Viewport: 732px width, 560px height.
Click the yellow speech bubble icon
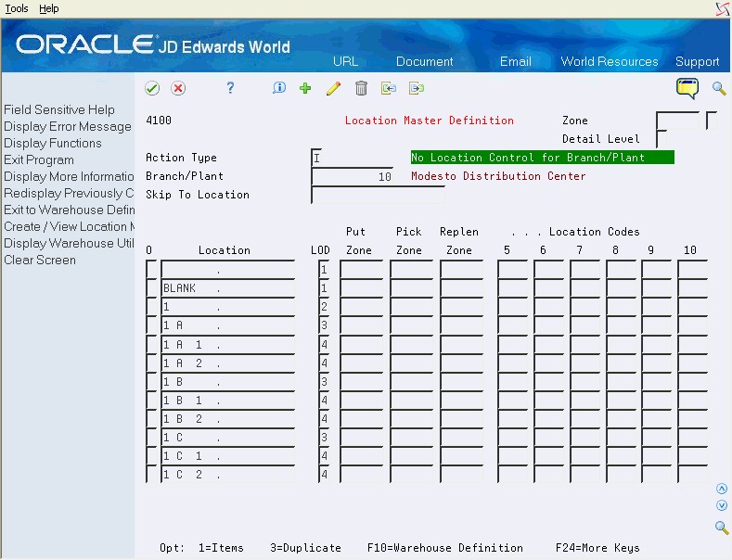pos(687,88)
